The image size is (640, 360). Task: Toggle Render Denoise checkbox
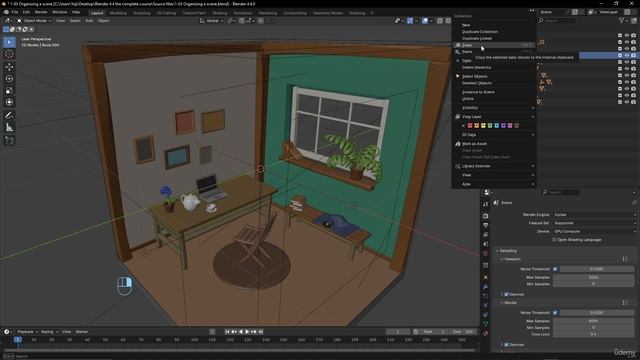tap(506, 345)
